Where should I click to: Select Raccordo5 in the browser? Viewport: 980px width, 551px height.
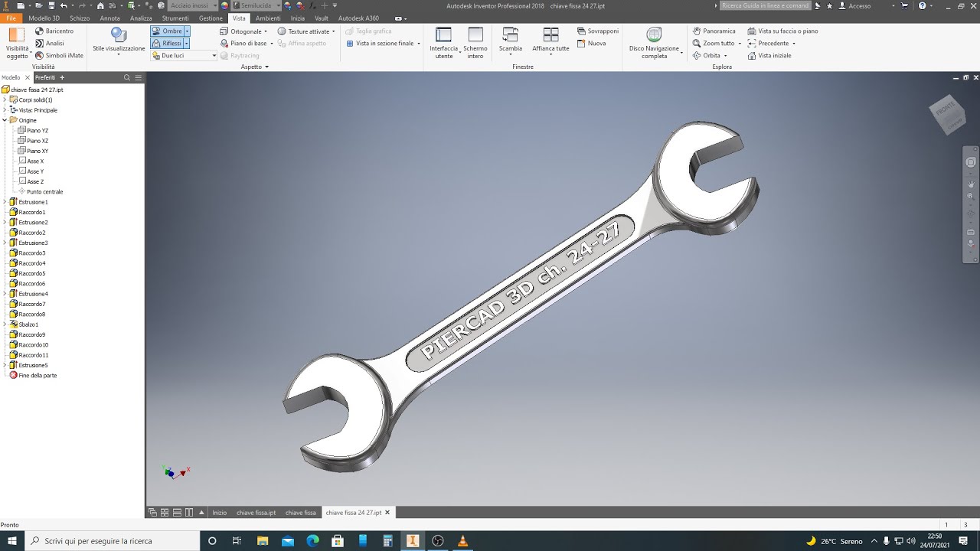click(28, 273)
